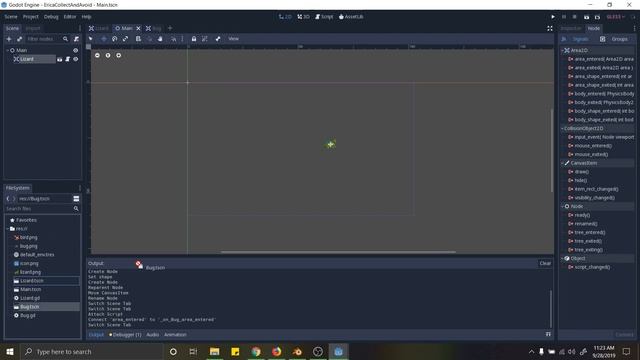Viewport: 640px width, 360px height.
Task: Collapse the Node signals group
Action: (562, 206)
